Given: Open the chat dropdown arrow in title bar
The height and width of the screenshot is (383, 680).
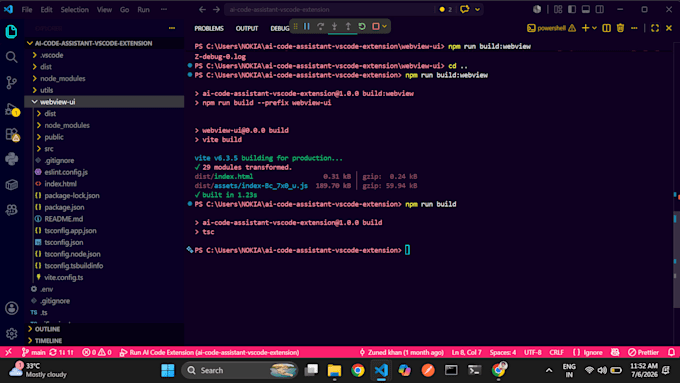Looking at the screenshot, I should (477, 9).
